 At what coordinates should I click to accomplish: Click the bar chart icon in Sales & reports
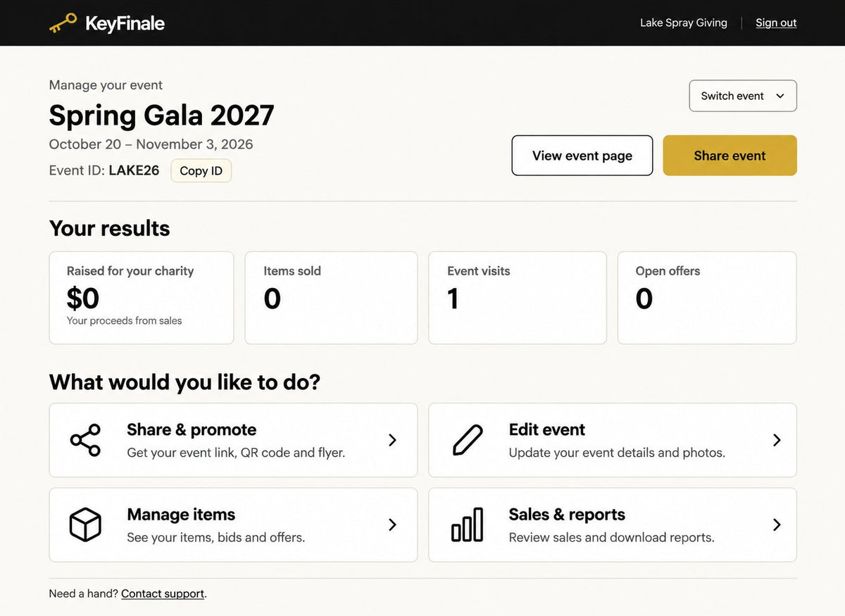468,524
